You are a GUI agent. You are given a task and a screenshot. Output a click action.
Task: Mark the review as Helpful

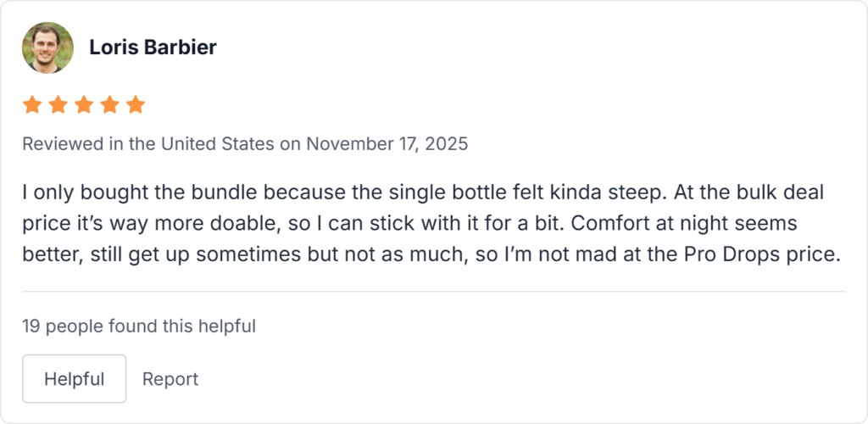click(x=74, y=378)
